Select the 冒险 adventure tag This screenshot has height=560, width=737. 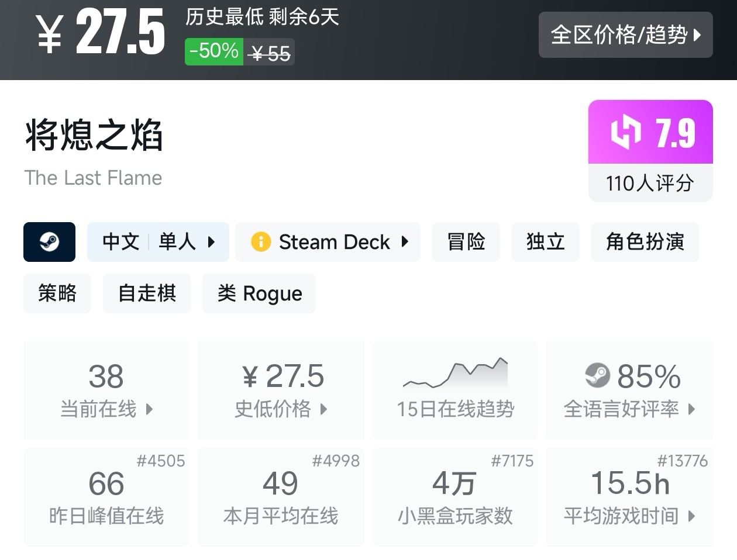466,241
